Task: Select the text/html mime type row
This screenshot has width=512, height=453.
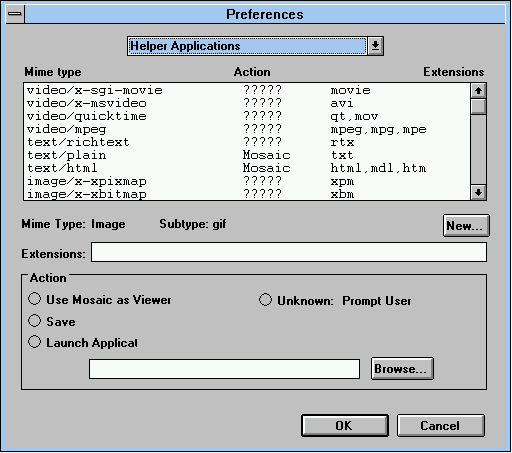Action: pos(247,168)
